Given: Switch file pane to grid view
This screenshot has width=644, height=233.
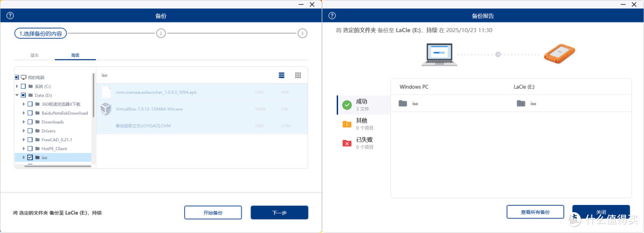Looking at the screenshot, I should [x=298, y=75].
